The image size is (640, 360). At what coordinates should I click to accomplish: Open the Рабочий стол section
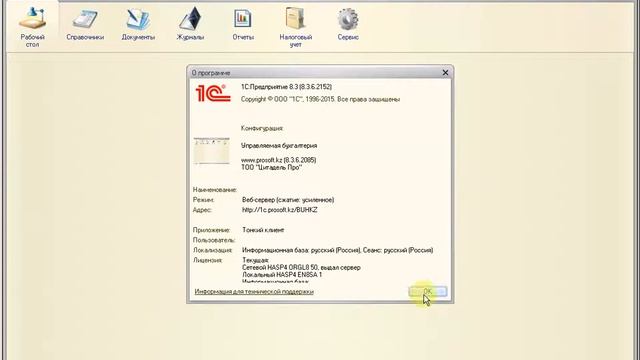coord(32,27)
